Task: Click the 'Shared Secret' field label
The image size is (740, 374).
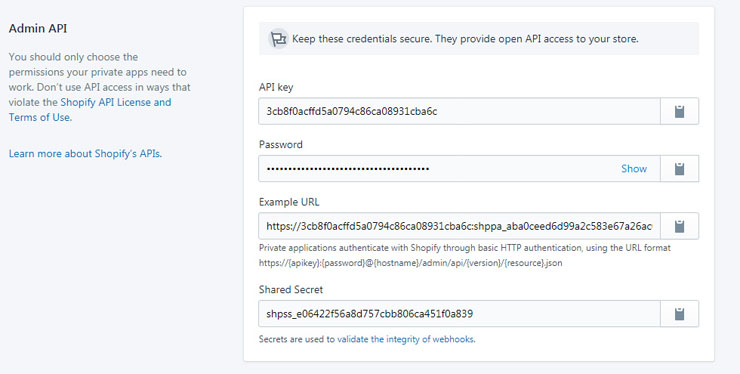Action: [291, 289]
